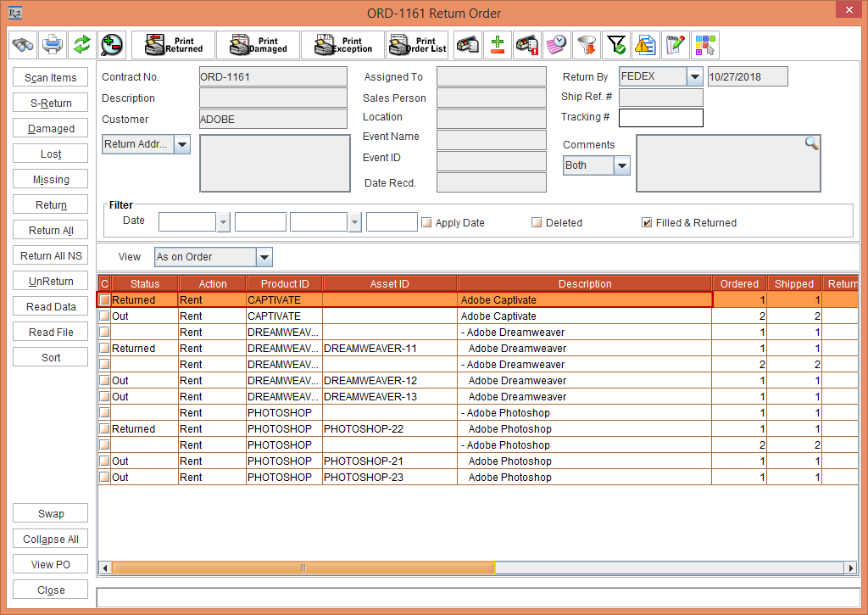
Task: Click Print Returned toolbar button
Action: [x=174, y=44]
